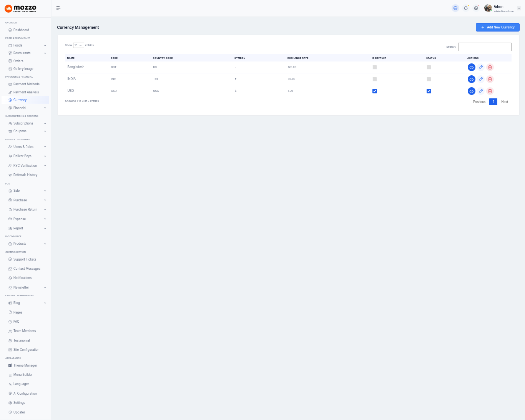The image size is (525, 420).
Task: Toggle sidebar with the hamburger menu icon
Action: (x=58, y=8)
